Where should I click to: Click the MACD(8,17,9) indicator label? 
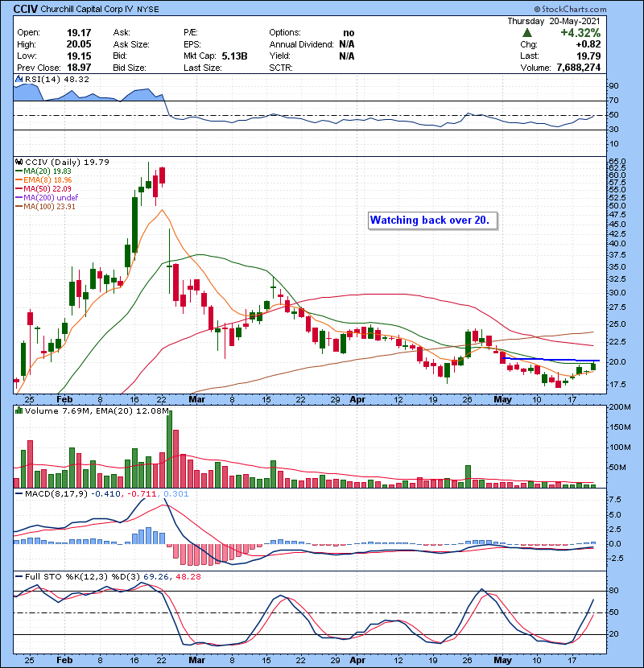(56, 493)
